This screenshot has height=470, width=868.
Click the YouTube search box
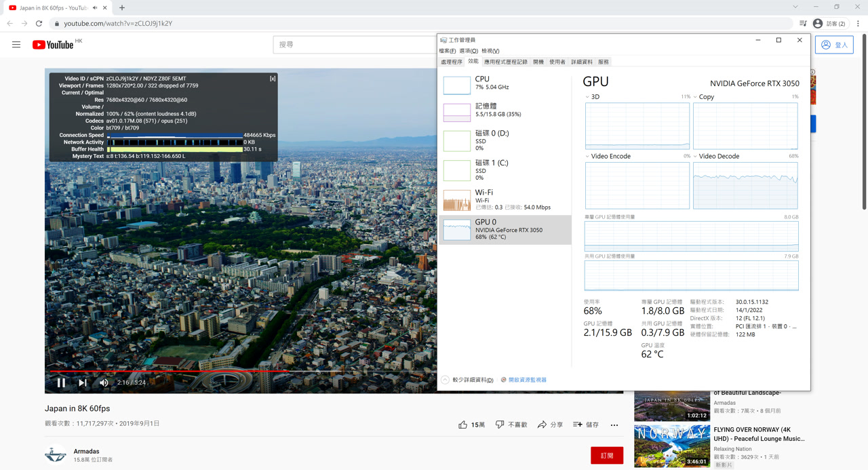point(354,45)
